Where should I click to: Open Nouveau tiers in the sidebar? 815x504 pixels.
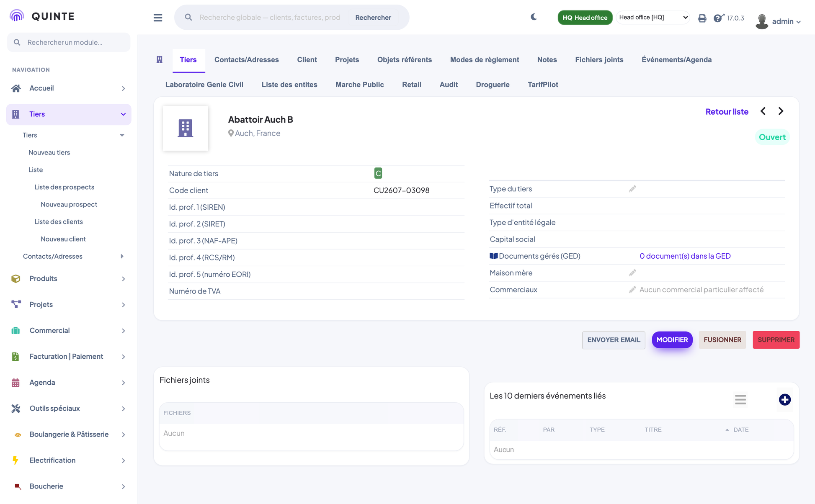point(49,152)
